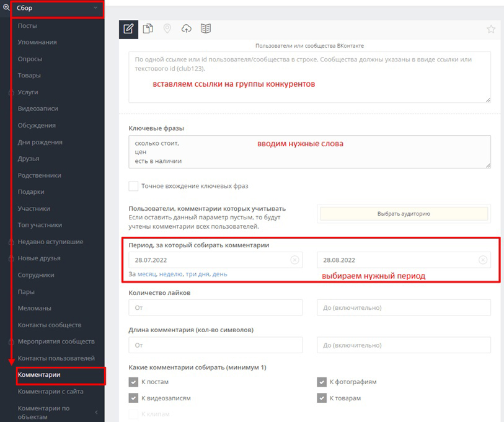Open Родственники in sidebar menu
The image size is (504, 422).
(39, 175)
